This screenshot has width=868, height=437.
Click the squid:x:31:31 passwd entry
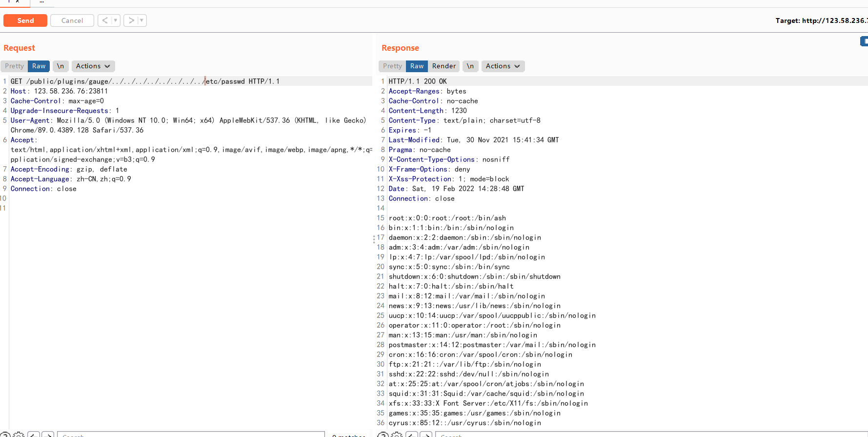tap(486, 394)
